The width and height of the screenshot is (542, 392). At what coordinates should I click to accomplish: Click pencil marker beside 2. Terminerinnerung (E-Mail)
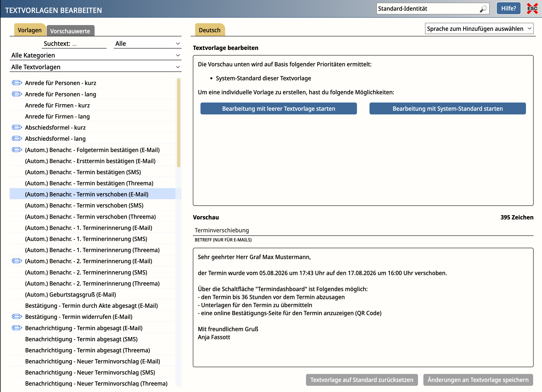(17, 261)
